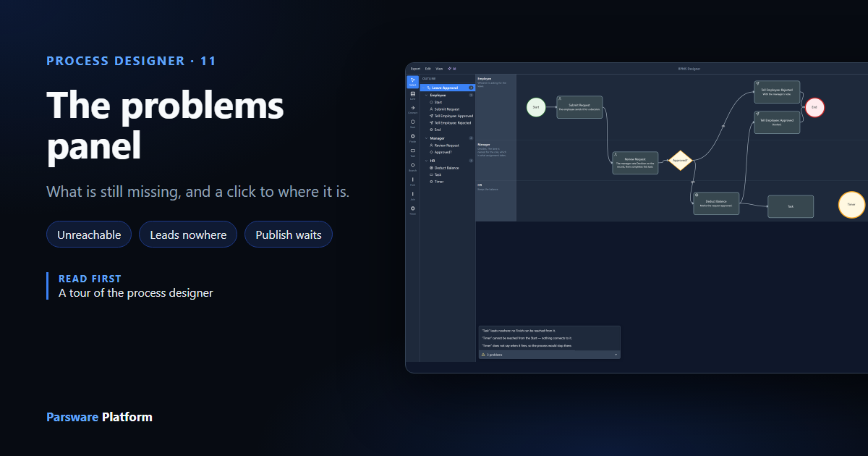Click the user icon on Review Request node
The width and height of the screenshot is (868, 456).
(616, 154)
